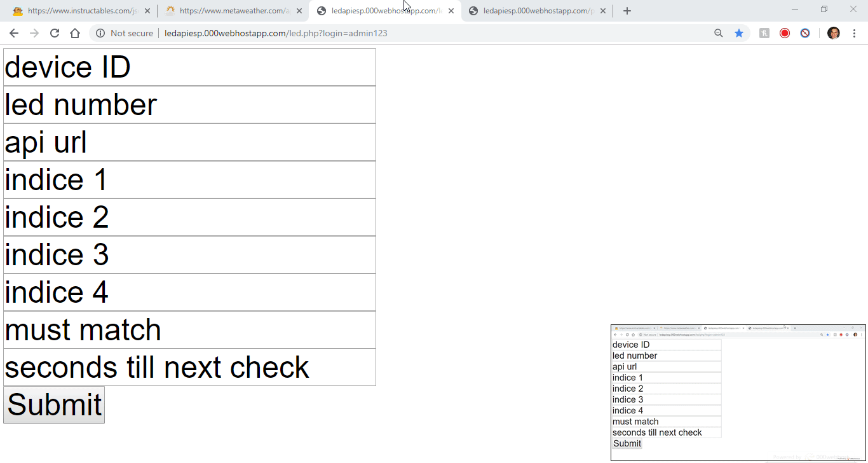This screenshot has height=463, width=868.
Task: Click the small page screenshot thumbnail
Action: [738, 390]
